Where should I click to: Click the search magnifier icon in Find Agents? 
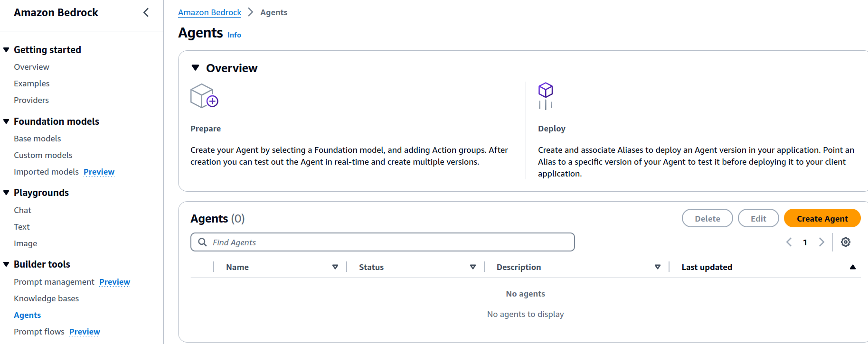[x=202, y=242]
